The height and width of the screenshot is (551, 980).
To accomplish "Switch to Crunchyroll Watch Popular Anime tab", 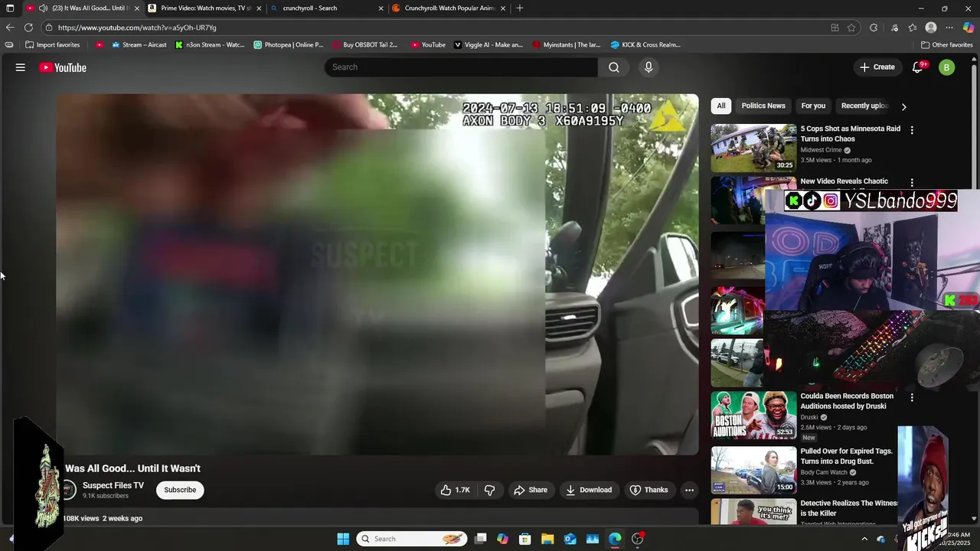I will [x=449, y=8].
